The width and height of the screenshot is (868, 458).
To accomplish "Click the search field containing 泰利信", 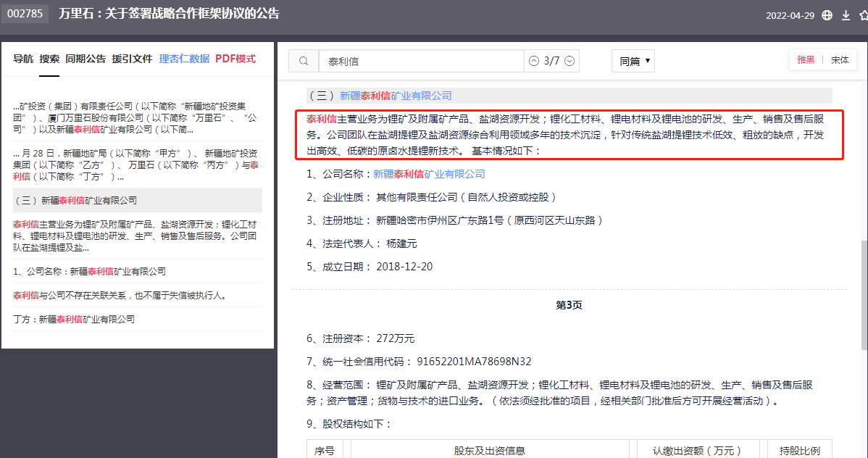I will coord(421,61).
